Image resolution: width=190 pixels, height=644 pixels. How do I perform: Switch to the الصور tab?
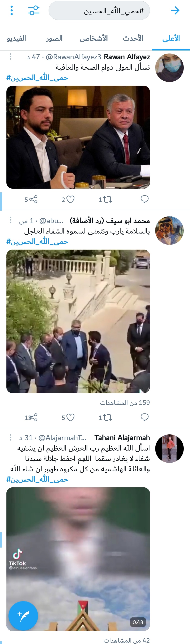pos(54,38)
